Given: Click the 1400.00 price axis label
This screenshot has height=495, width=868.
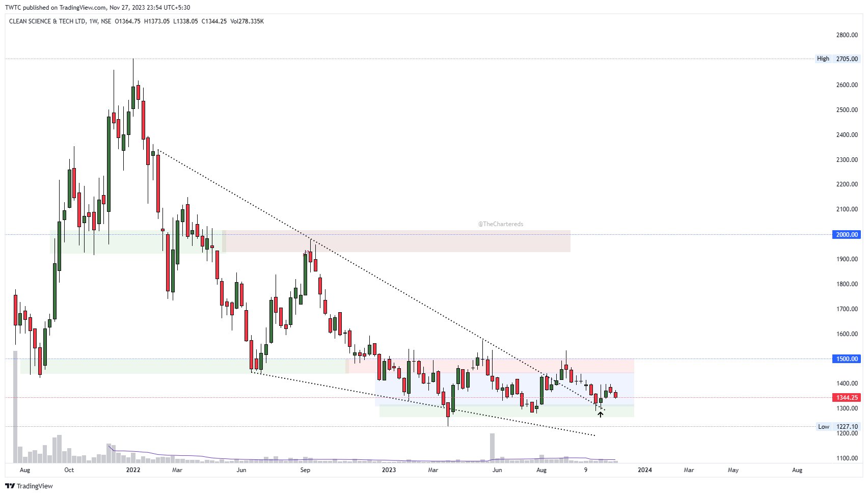Looking at the screenshot, I should coord(847,383).
